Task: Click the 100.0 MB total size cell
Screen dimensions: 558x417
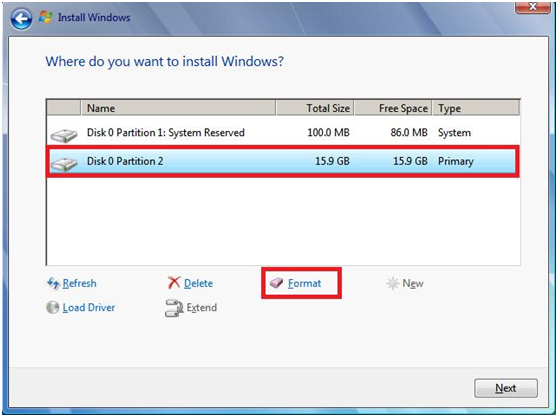Action: tap(328, 133)
